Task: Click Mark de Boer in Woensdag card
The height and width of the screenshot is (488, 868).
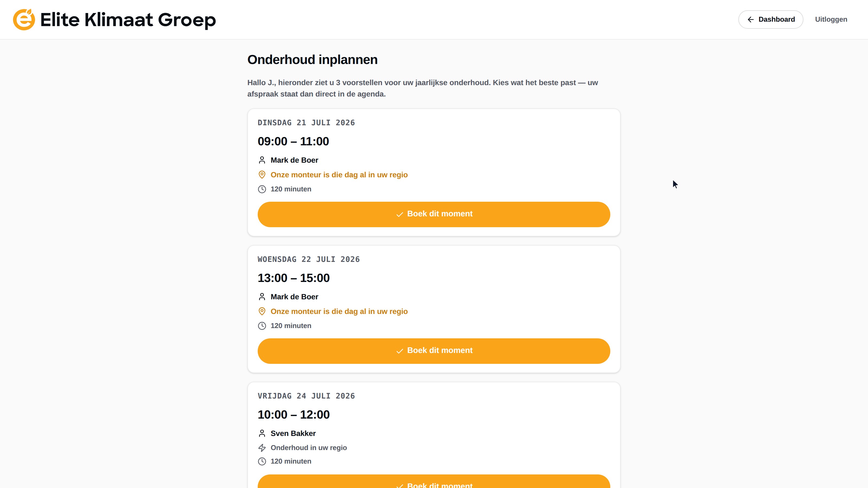Action: pyautogui.click(x=294, y=297)
